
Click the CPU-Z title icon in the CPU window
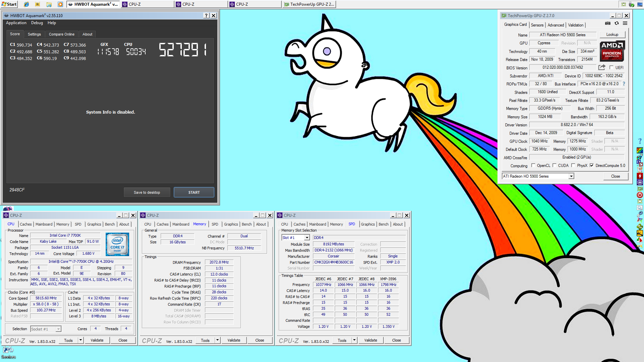[6, 215]
